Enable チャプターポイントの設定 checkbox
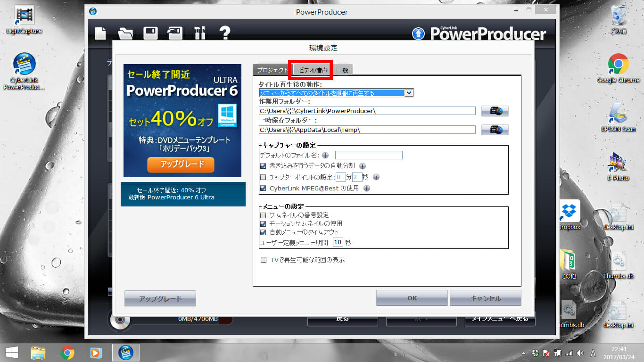Image resolution: width=644 pixels, height=362 pixels. [263, 177]
